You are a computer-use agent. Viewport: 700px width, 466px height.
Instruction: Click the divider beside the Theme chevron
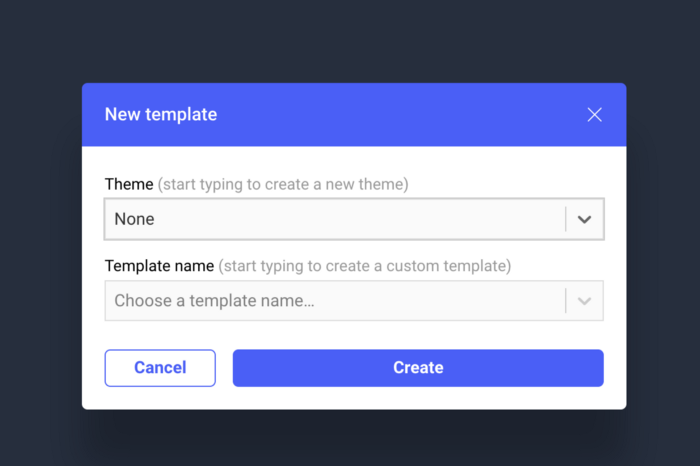[x=566, y=219]
